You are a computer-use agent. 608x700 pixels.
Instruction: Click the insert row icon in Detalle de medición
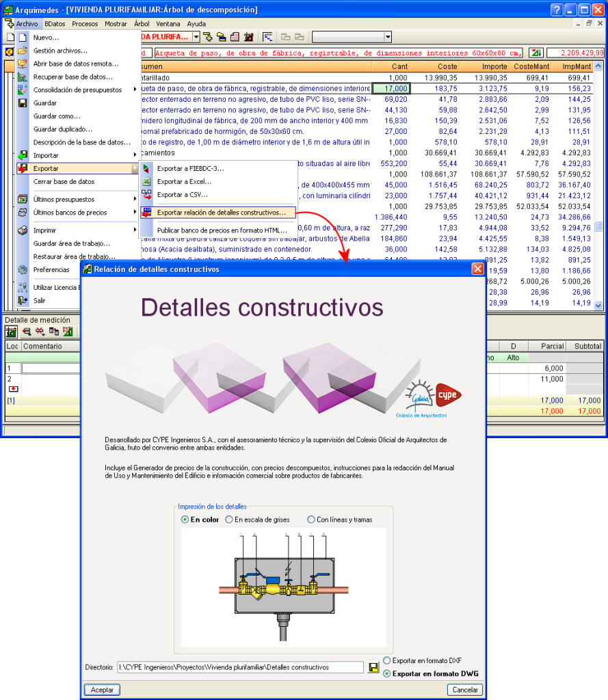pos(27,332)
